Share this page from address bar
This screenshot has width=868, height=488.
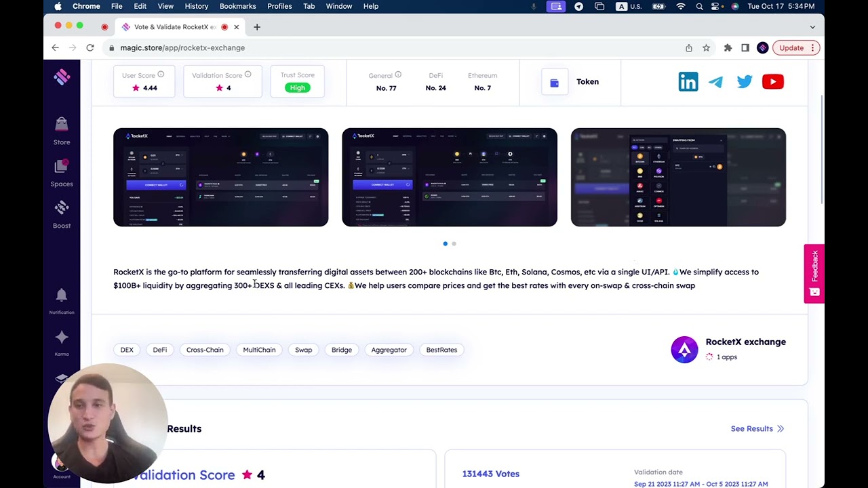pos(689,47)
